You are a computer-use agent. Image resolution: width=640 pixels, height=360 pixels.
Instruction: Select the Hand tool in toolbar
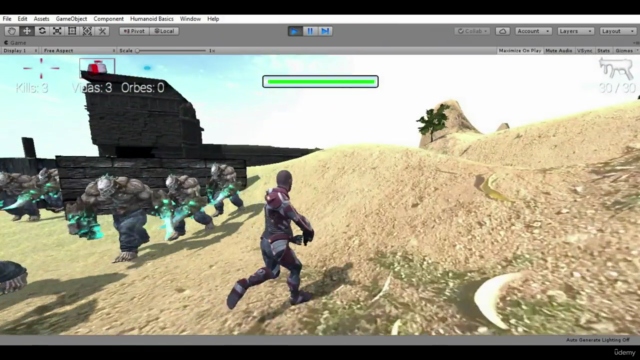(x=11, y=31)
